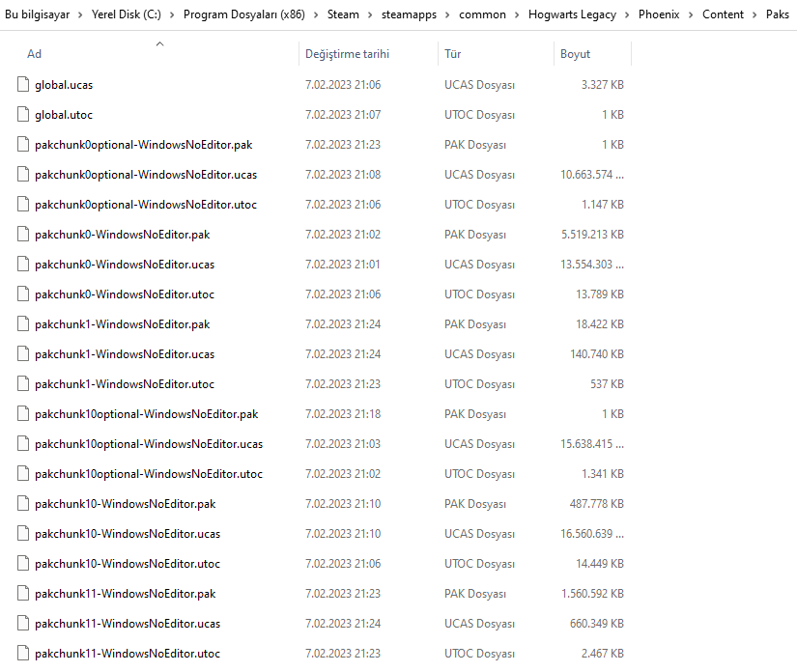Expand the chevron after Phoenix breadcrumb
This screenshot has width=797, height=672.
[691, 14]
